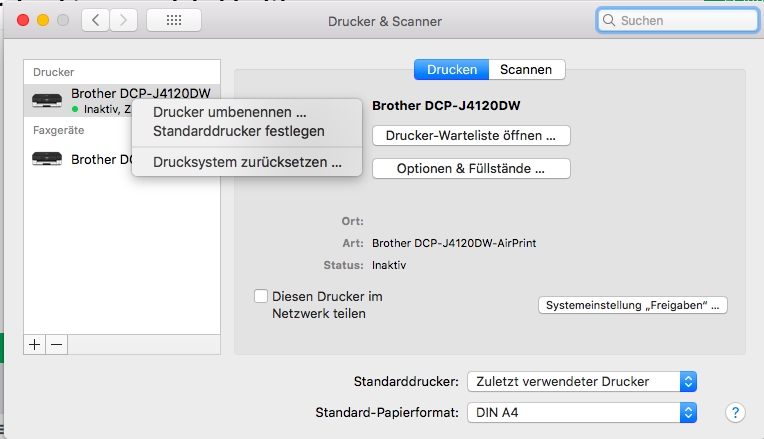This screenshot has height=439, width=764.
Task: Open Systemeinstellung Freigaben
Action: click(632, 305)
